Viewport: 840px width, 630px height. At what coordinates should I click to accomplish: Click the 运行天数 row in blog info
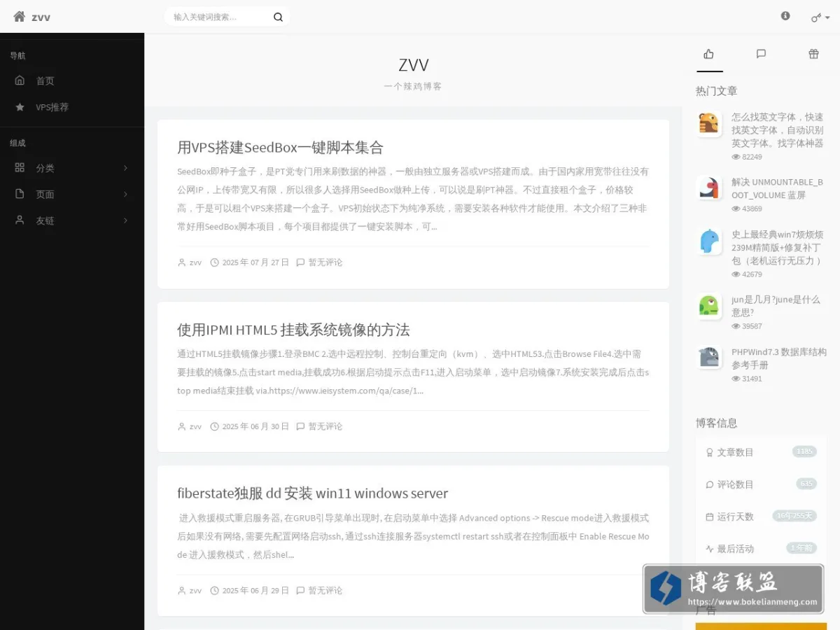coord(761,517)
